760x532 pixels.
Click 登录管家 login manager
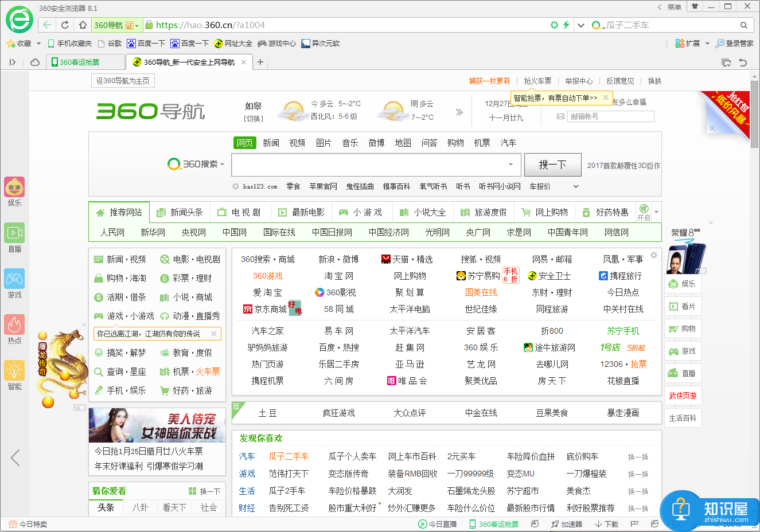735,43
